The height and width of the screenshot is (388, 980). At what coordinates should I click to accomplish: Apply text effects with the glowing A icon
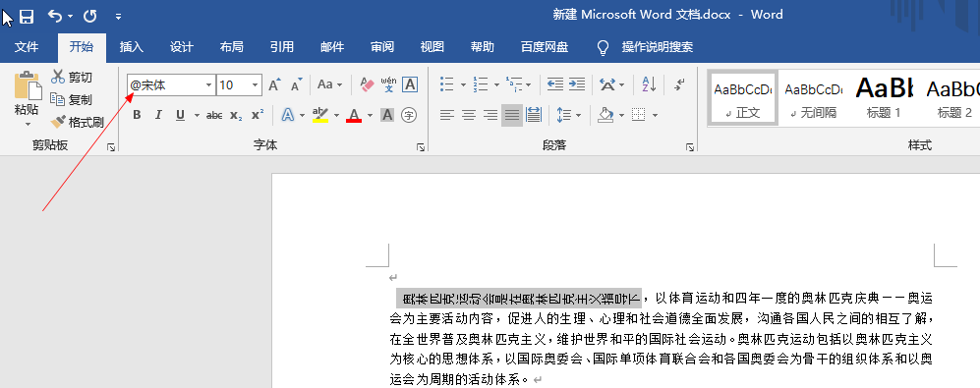(x=287, y=115)
